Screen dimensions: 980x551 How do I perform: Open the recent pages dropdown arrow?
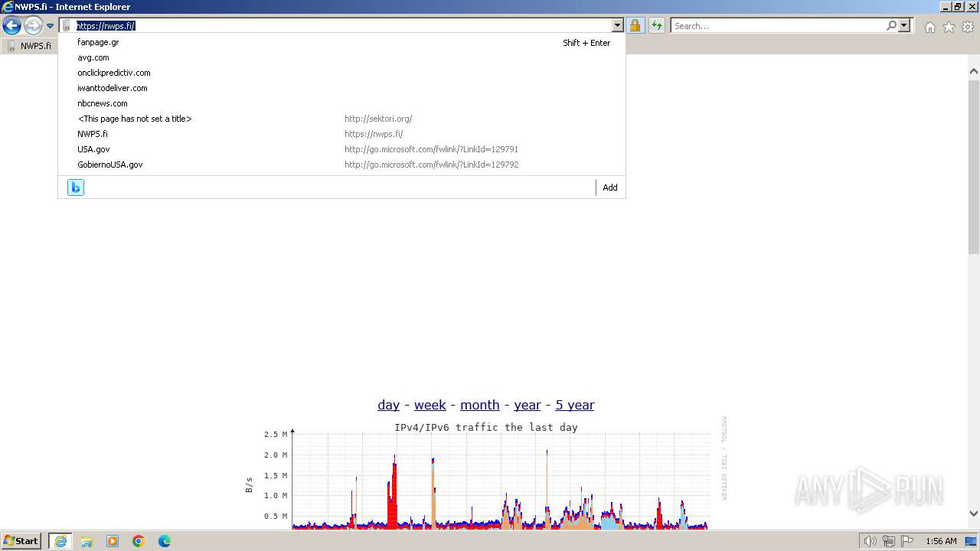(50, 26)
